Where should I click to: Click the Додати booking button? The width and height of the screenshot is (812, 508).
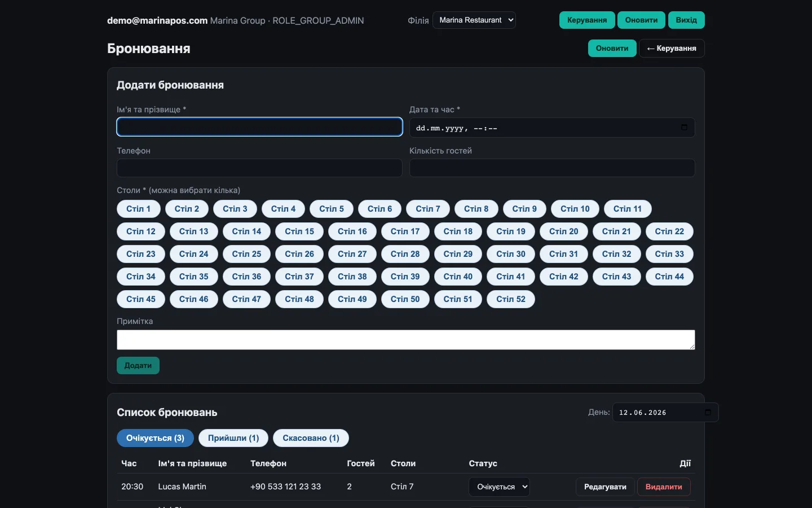click(138, 365)
